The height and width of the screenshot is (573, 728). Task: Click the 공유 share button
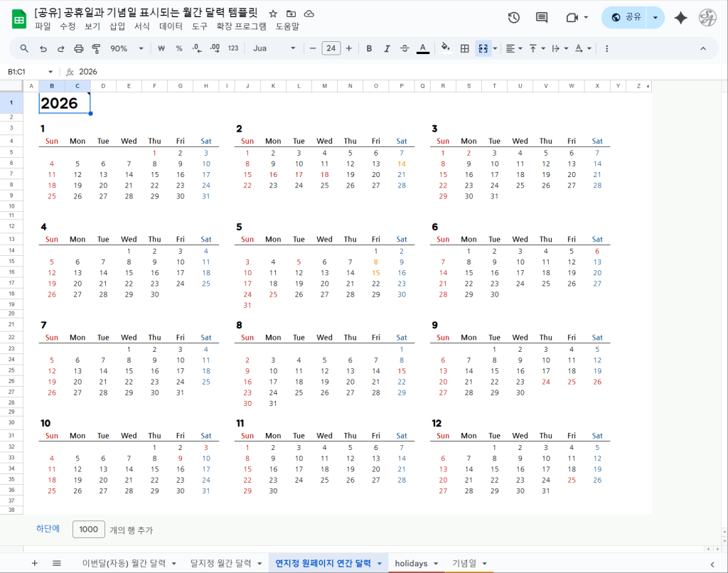click(x=626, y=18)
